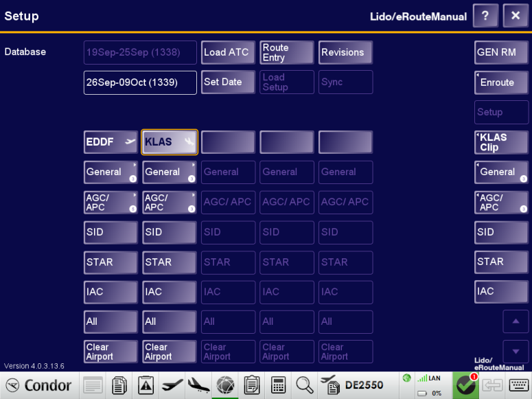
Task: Select the 19Sep-25Sep (1338) database
Action: click(x=140, y=52)
